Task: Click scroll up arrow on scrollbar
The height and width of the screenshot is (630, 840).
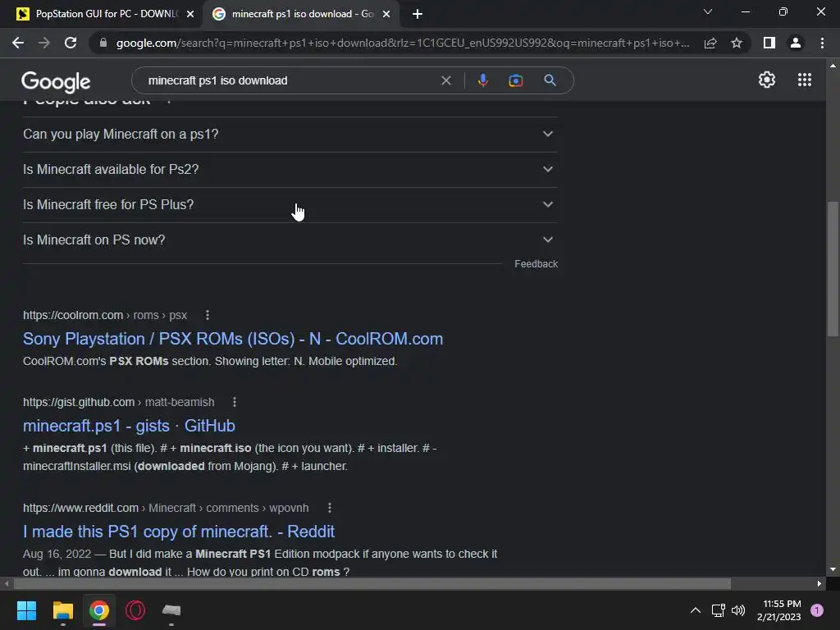Action: 833,66
